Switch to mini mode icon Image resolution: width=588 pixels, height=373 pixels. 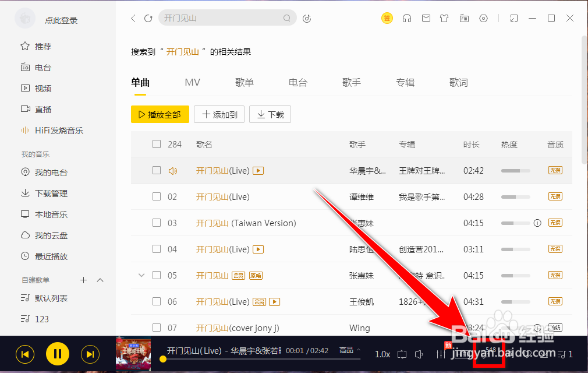[x=513, y=18]
